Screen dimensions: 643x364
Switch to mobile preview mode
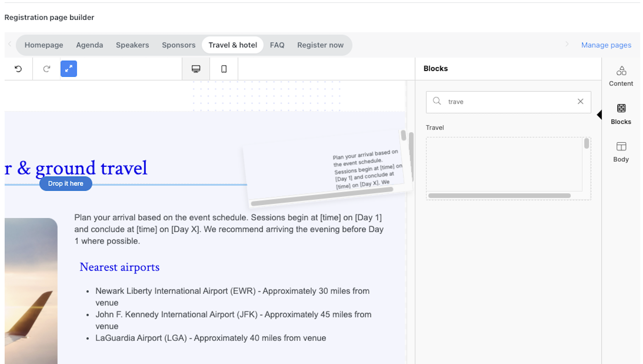[x=224, y=69]
